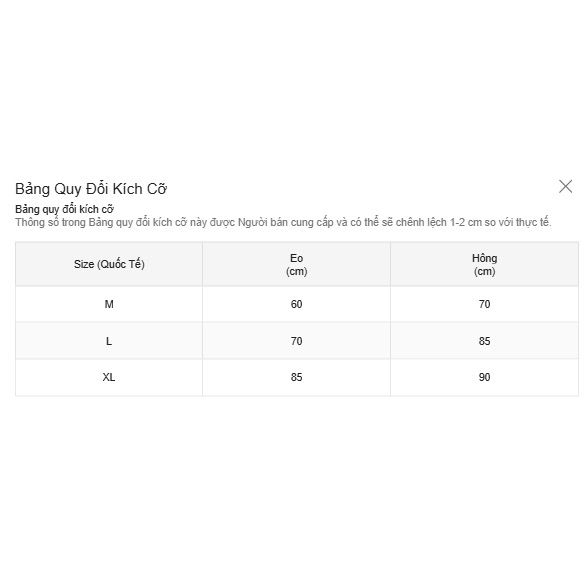Select waist value 70 for size L
585x585 pixels.
click(297, 341)
